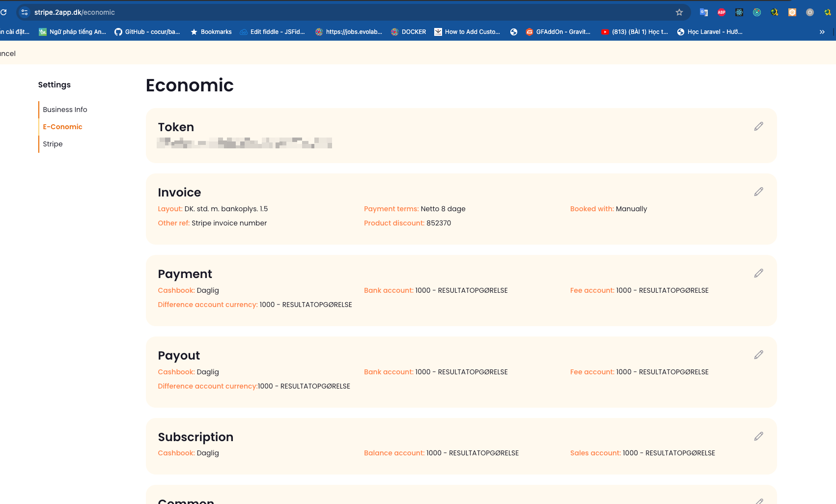Open the GitHub bookmark
The image size is (836, 504).
[147, 32]
